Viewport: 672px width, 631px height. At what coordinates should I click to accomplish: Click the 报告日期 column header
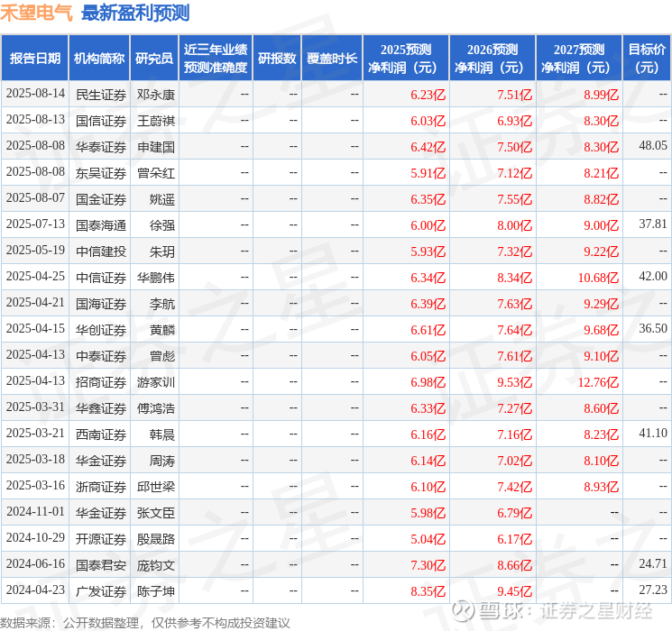[x=34, y=59]
